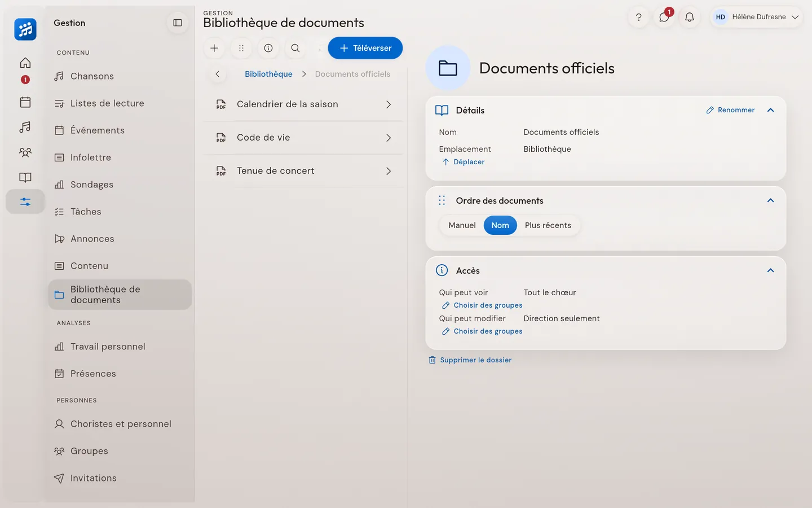
Task: Open Choristes et personnel in the sidebar
Action: pyautogui.click(x=120, y=424)
